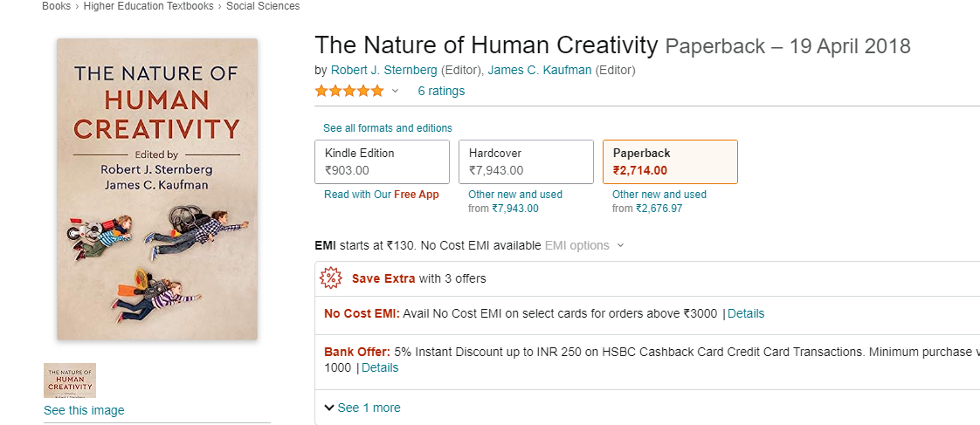
Task: Click See this image link
Action: (84, 410)
